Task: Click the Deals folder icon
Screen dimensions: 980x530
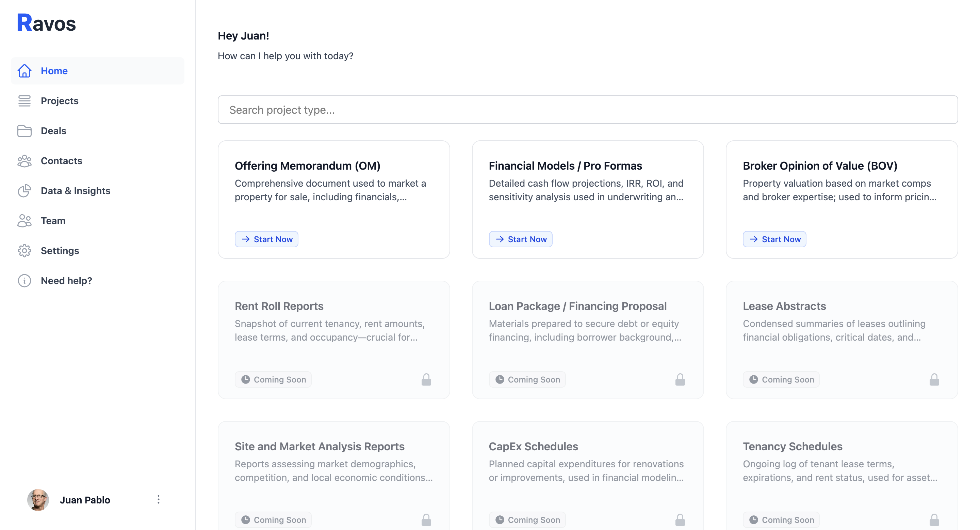Action: pyautogui.click(x=24, y=130)
